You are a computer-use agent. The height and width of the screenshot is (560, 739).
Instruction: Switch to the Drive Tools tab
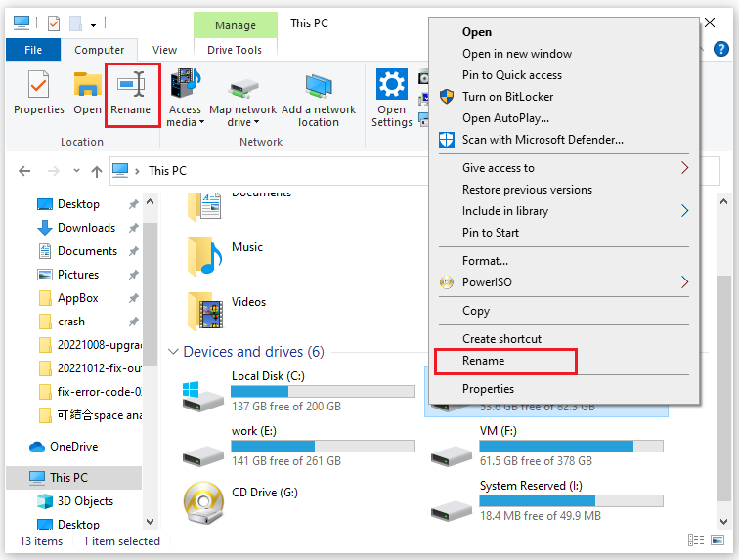click(235, 50)
